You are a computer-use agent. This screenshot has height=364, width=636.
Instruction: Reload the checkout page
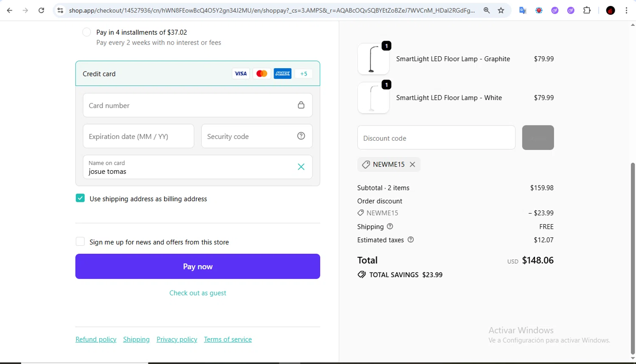41,11
